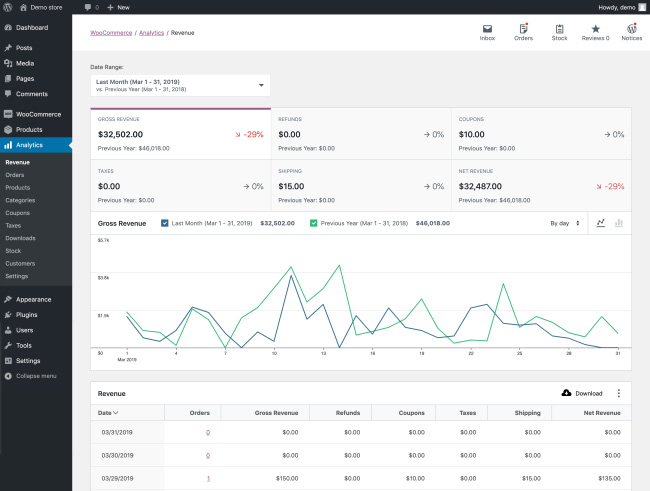The height and width of the screenshot is (491, 650).
Task: Open Posts in sidebar
Action: (x=36, y=48)
